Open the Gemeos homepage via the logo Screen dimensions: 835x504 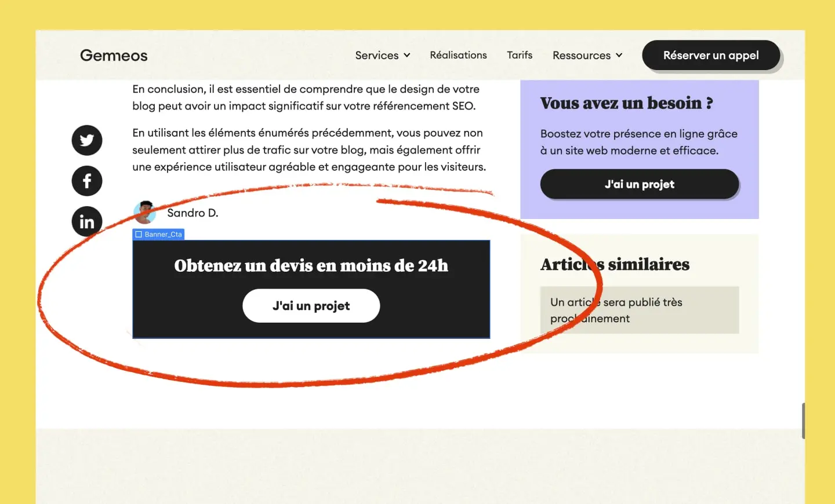pos(114,56)
